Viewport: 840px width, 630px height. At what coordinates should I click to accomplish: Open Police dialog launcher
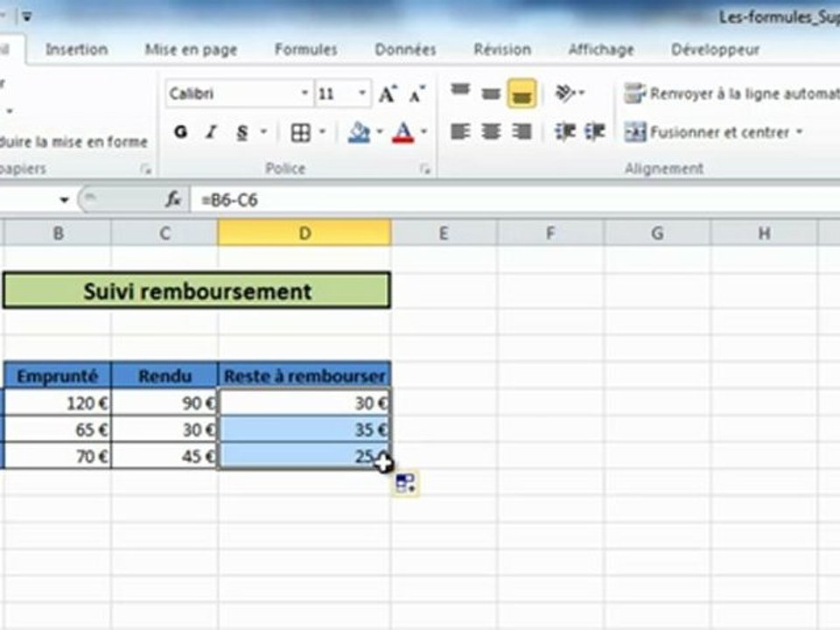tap(425, 170)
